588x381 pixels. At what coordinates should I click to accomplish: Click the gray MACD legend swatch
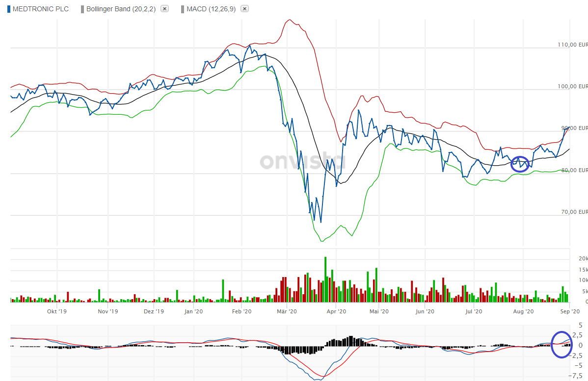coord(183,9)
